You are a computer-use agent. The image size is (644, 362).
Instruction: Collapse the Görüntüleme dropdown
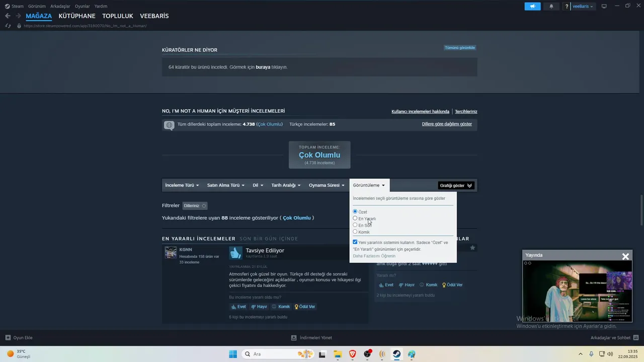tap(369, 185)
